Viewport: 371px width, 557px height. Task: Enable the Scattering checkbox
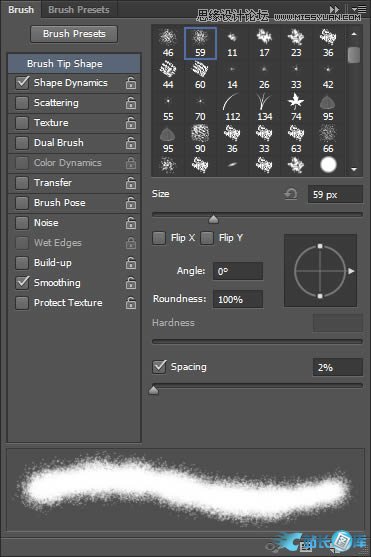click(x=22, y=103)
